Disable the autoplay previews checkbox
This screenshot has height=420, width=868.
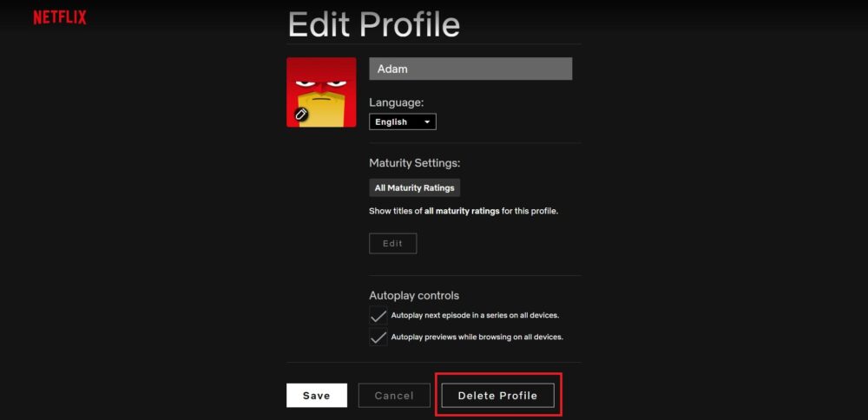(x=378, y=337)
